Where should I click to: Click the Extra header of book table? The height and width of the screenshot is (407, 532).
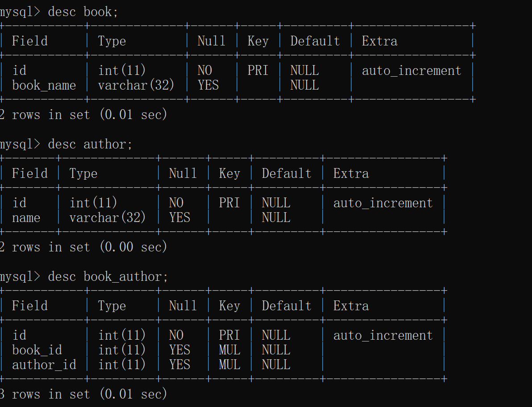[379, 41]
